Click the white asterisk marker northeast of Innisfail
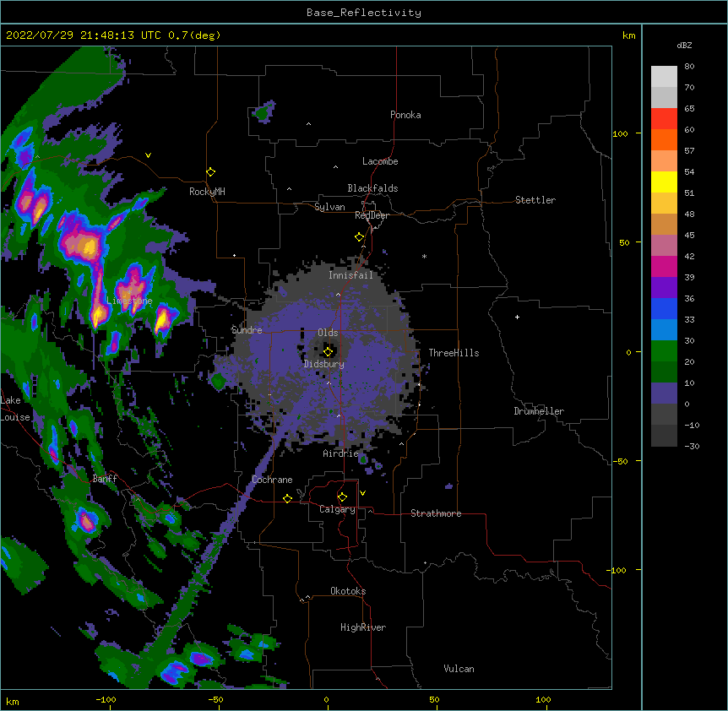The width and height of the screenshot is (728, 711). [424, 256]
